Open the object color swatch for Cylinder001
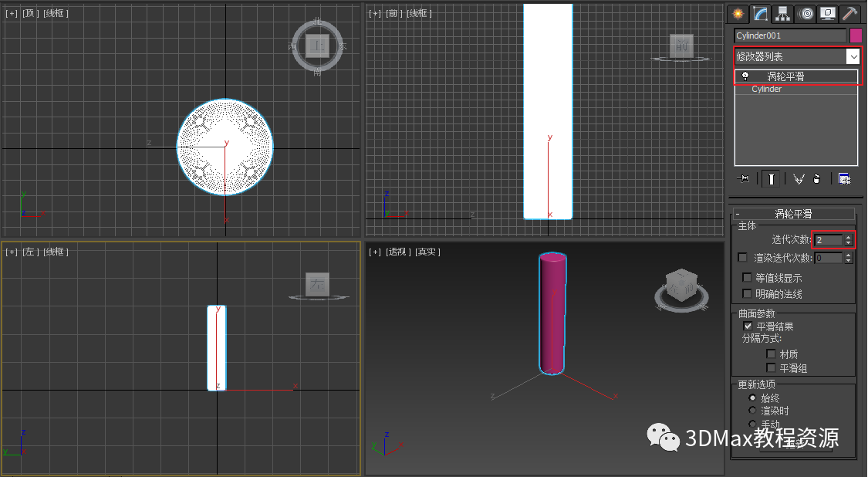The height and width of the screenshot is (477, 868). click(855, 36)
